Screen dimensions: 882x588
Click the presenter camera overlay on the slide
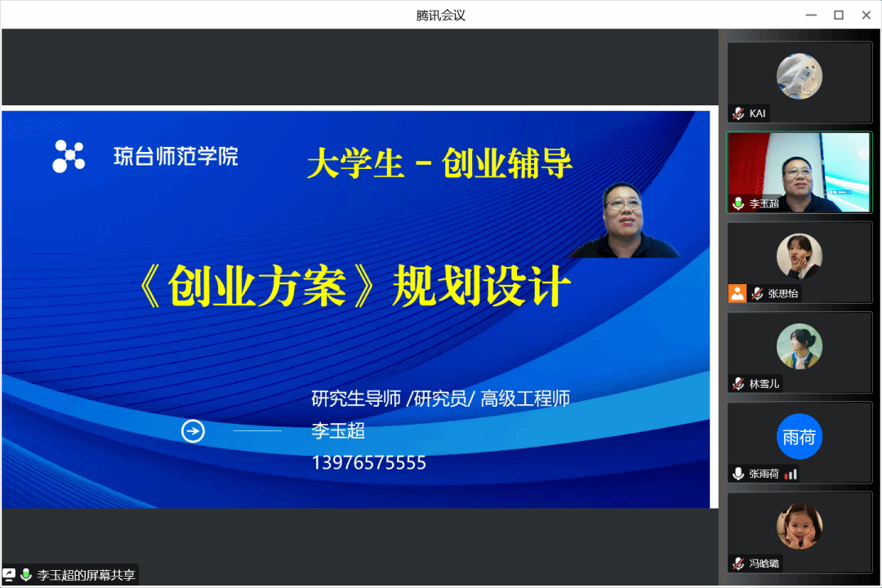[x=625, y=220]
